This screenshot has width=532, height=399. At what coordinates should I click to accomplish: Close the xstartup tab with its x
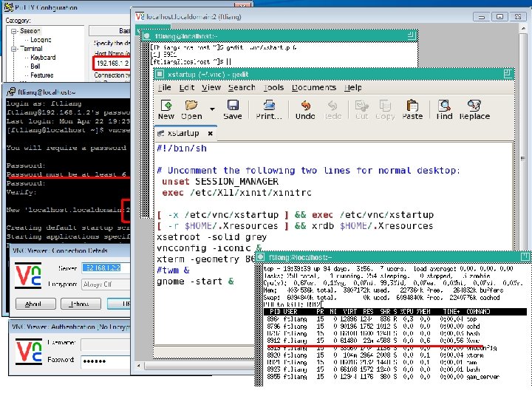click(210, 133)
